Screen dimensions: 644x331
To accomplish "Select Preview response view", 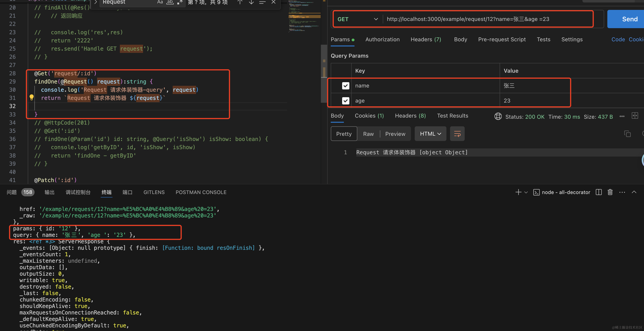I will tap(395, 134).
